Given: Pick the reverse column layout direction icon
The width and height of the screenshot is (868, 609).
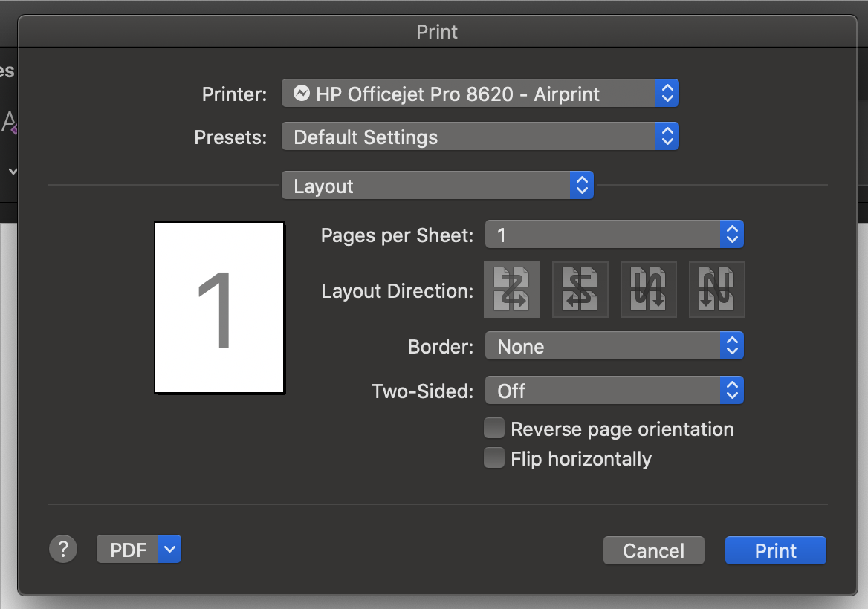Looking at the screenshot, I should [716, 290].
